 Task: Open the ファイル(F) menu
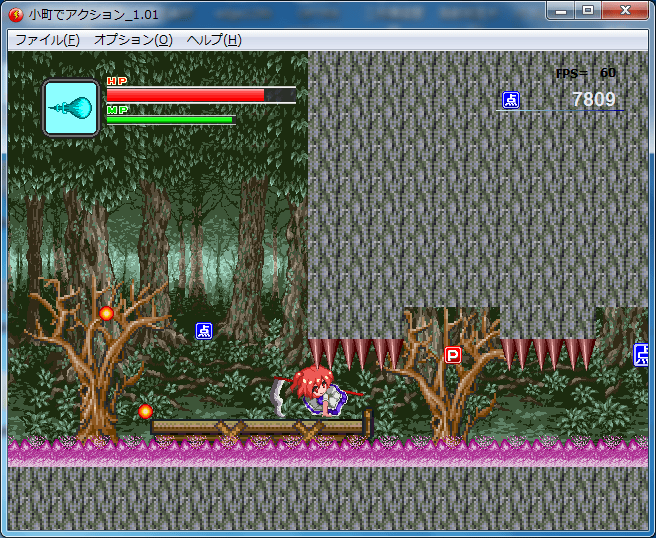(x=47, y=40)
